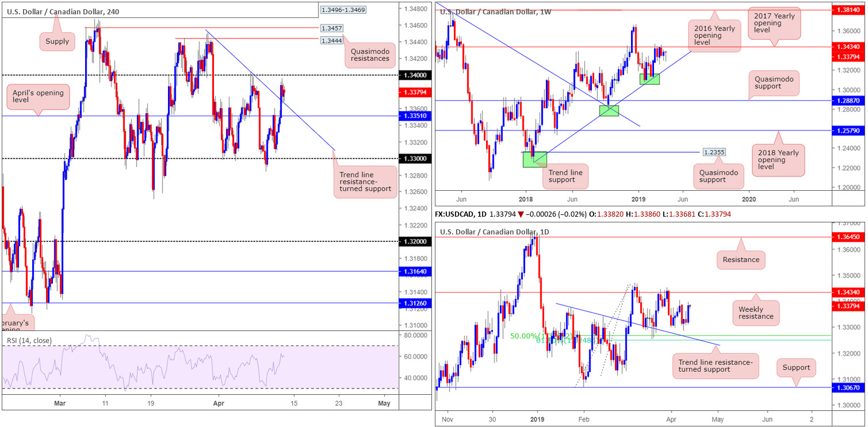
Task: Select the 240 chart 'Trend line resistance-turned support' callout
Action: [365, 182]
